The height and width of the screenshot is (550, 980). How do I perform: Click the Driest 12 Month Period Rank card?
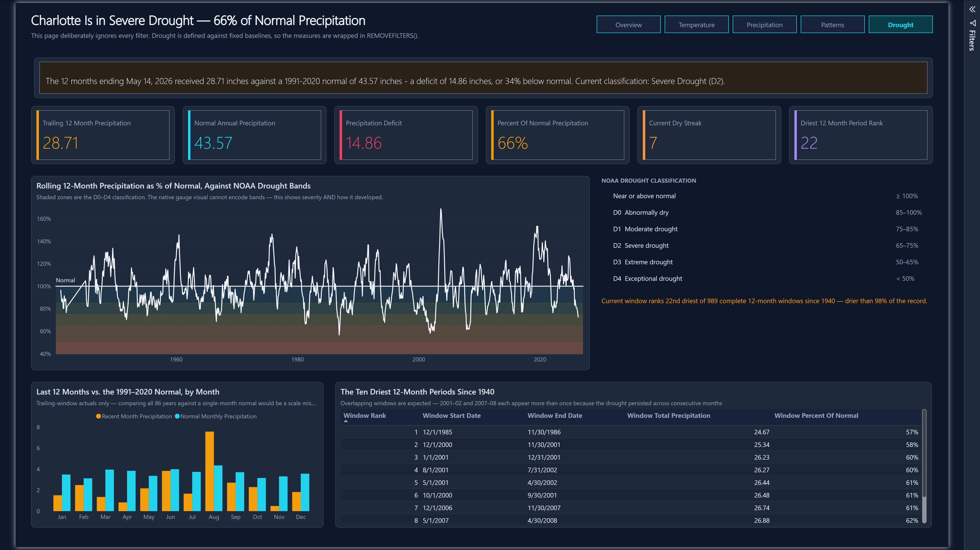click(x=860, y=135)
